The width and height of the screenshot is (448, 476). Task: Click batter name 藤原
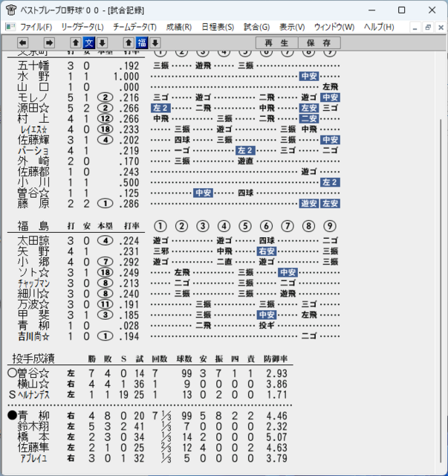pos(33,204)
